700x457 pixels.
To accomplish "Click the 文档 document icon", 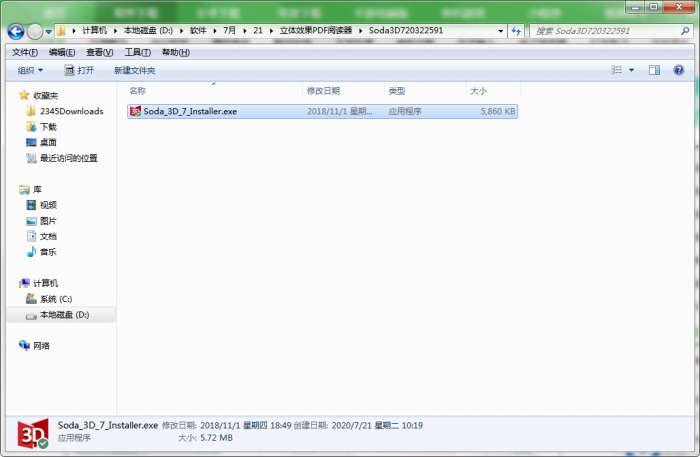I will pos(31,236).
